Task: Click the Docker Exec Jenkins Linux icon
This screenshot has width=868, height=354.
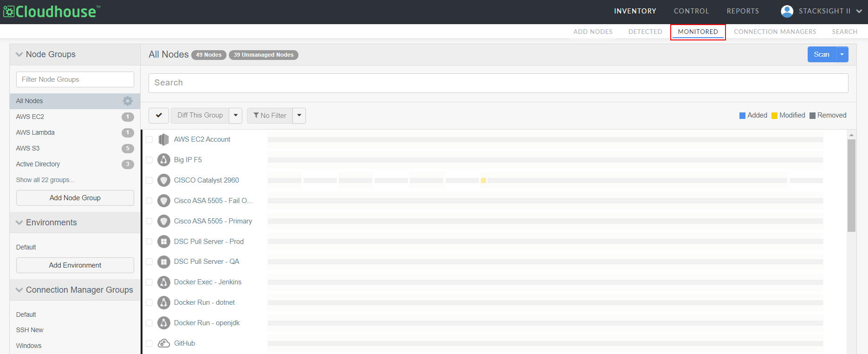Action: [x=163, y=282]
